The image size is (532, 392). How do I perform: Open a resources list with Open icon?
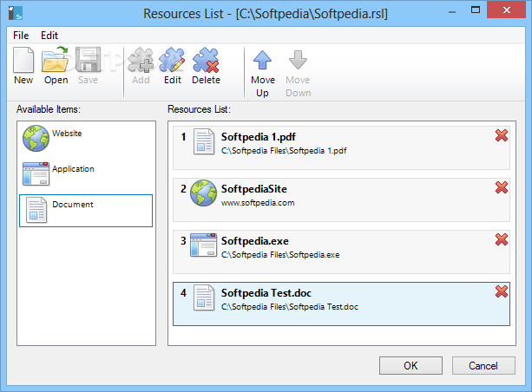pyautogui.click(x=56, y=60)
